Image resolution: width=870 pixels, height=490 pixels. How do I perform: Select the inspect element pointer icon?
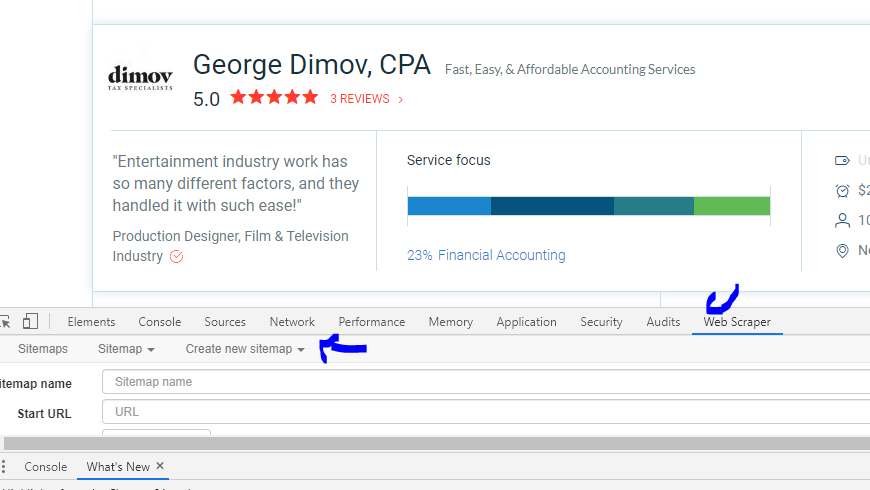click(5, 321)
